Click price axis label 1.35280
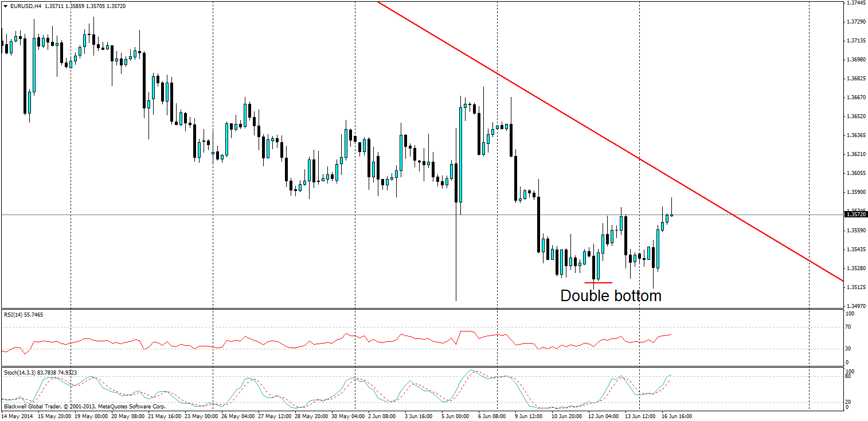 [857, 268]
